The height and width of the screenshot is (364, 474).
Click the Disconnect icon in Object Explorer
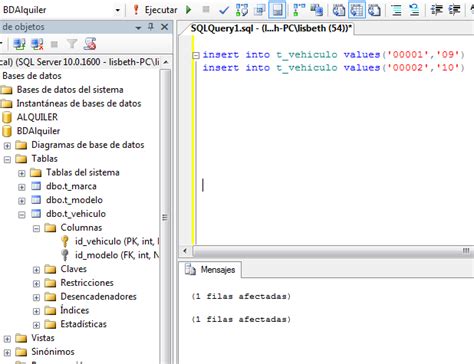pos(37,44)
